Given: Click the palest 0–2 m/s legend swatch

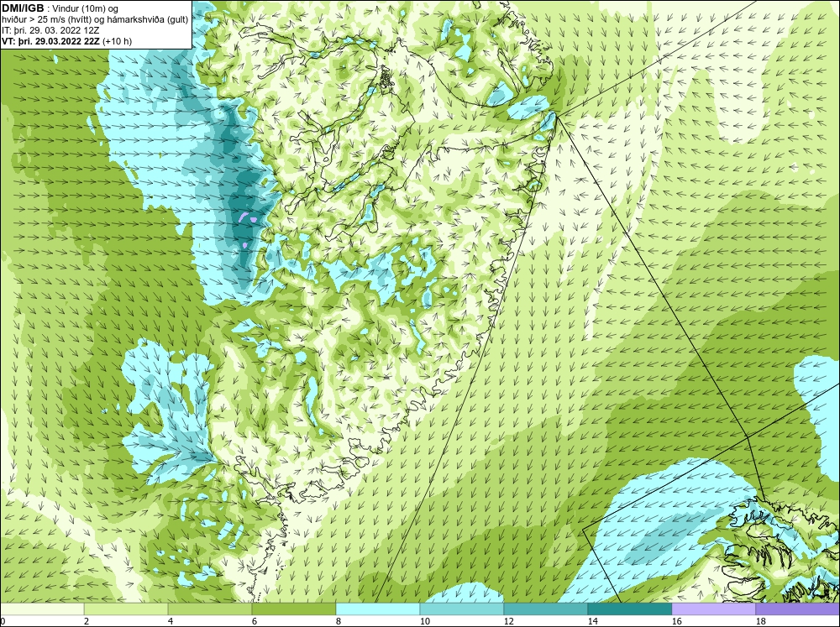Looking at the screenshot, I should 42,609.
